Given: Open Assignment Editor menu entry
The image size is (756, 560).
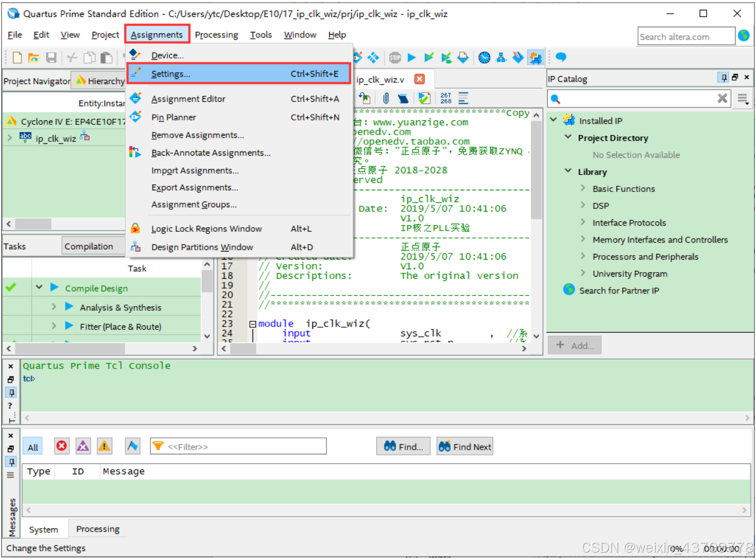Looking at the screenshot, I should (x=238, y=99).
